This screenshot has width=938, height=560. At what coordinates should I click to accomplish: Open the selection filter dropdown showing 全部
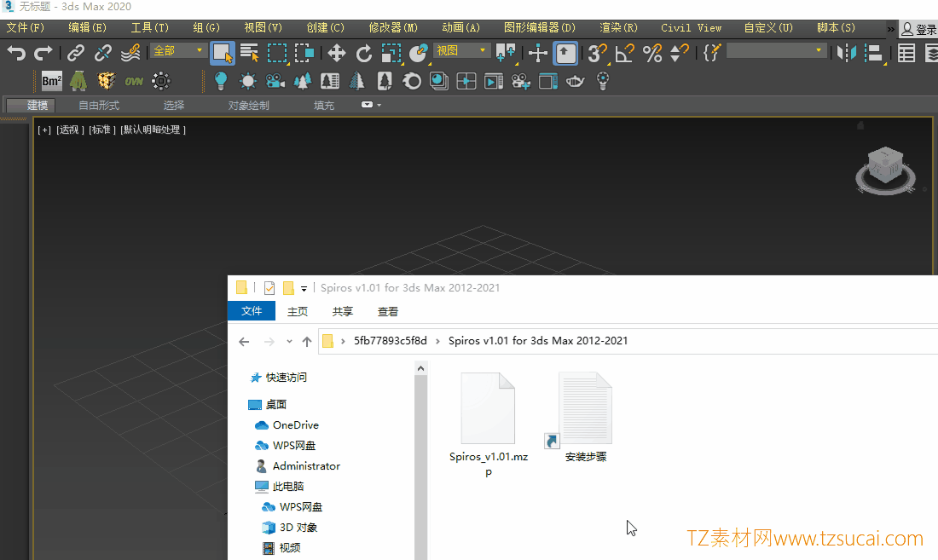178,51
